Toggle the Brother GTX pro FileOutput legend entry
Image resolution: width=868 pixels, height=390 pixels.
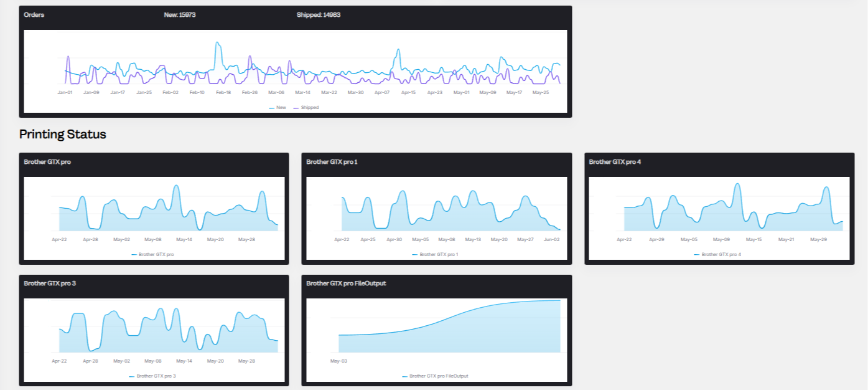pos(435,376)
